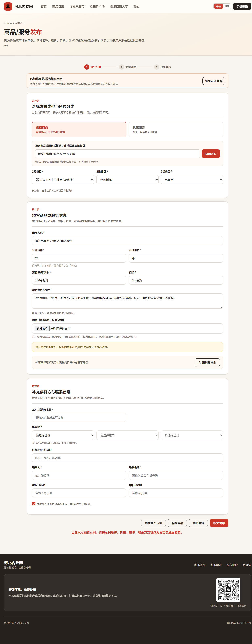Click the 工厂/采购方名称 input field

79,417
